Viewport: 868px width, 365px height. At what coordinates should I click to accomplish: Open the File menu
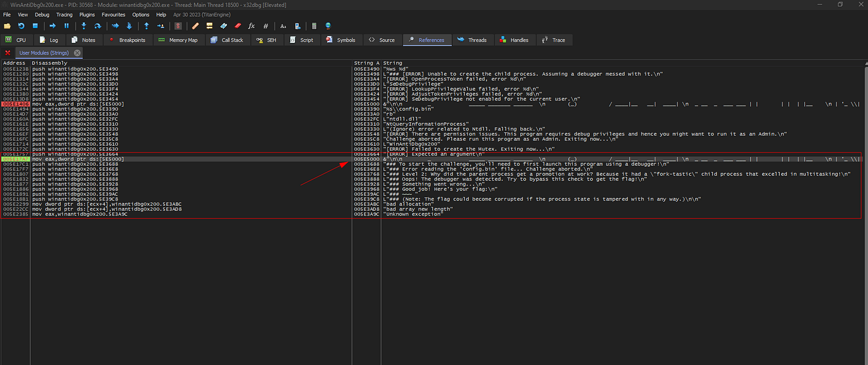pos(7,14)
